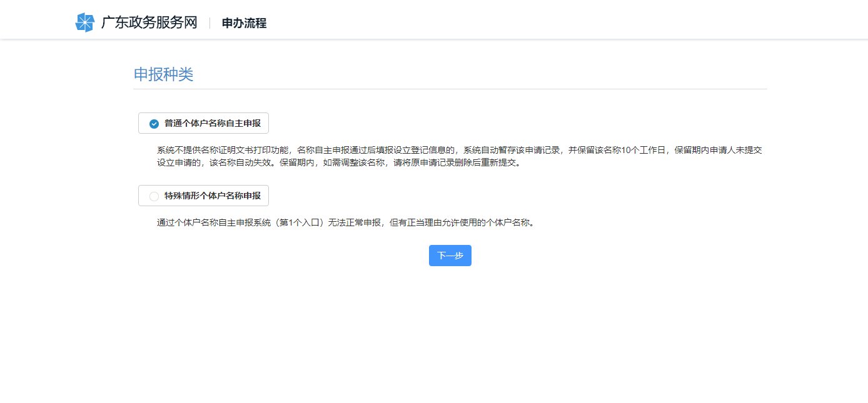Click the checkmark icon inside the selected radio
The image size is (868, 403).
tap(154, 123)
